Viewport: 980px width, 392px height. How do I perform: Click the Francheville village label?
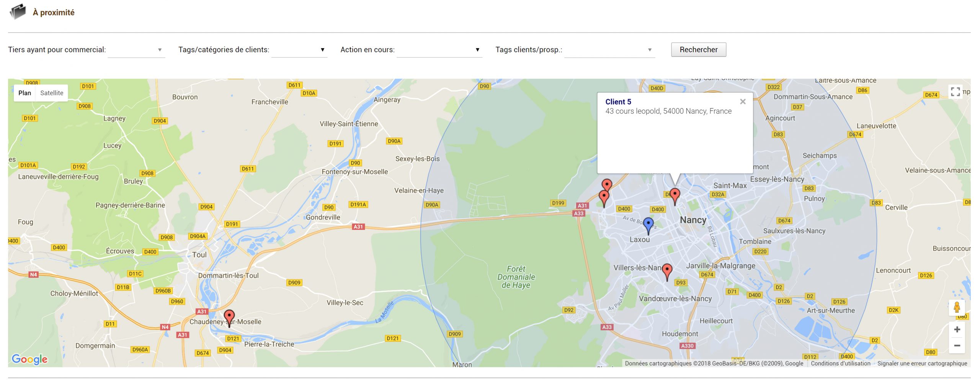[x=269, y=102]
